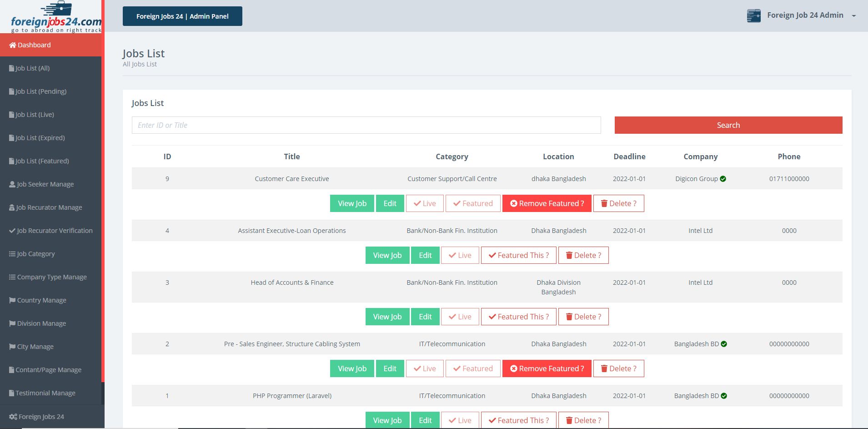This screenshot has height=429, width=868.
Task: Open Job Recurator Verification menu
Action: click(x=51, y=231)
